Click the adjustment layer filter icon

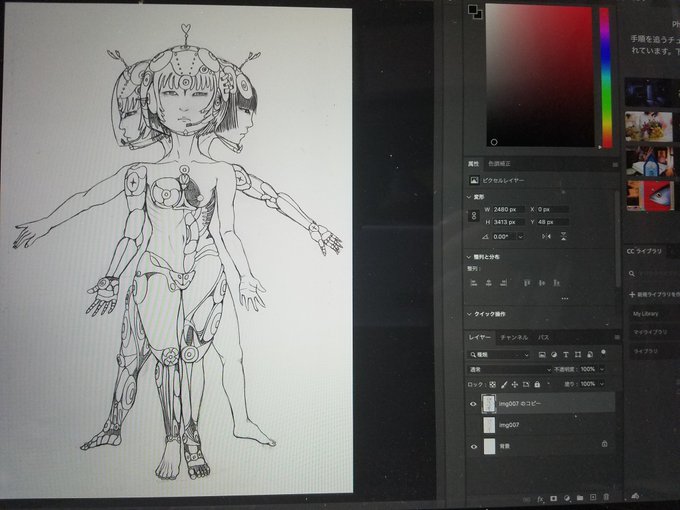(x=554, y=355)
